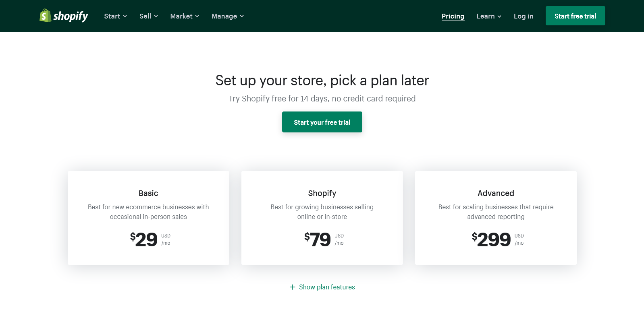The height and width of the screenshot is (324, 644).
Task: Click the $29 Basic plan price
Action: (144, 239)
